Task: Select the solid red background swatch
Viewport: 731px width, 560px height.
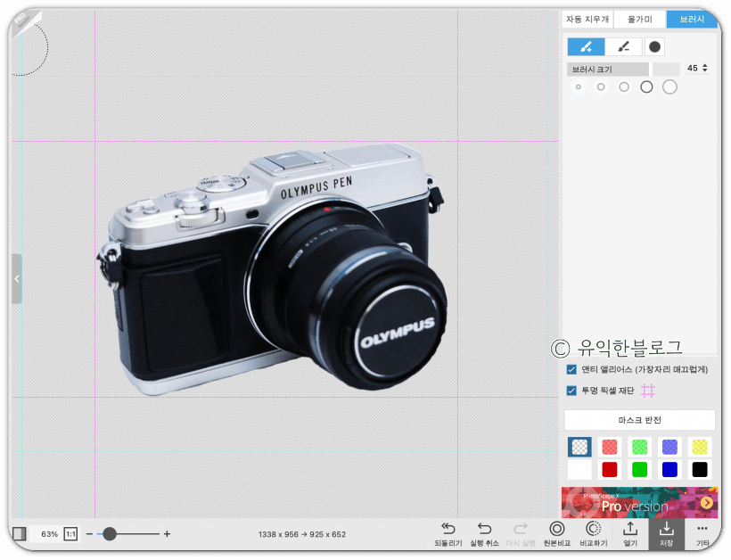Action: pos(610,470)
